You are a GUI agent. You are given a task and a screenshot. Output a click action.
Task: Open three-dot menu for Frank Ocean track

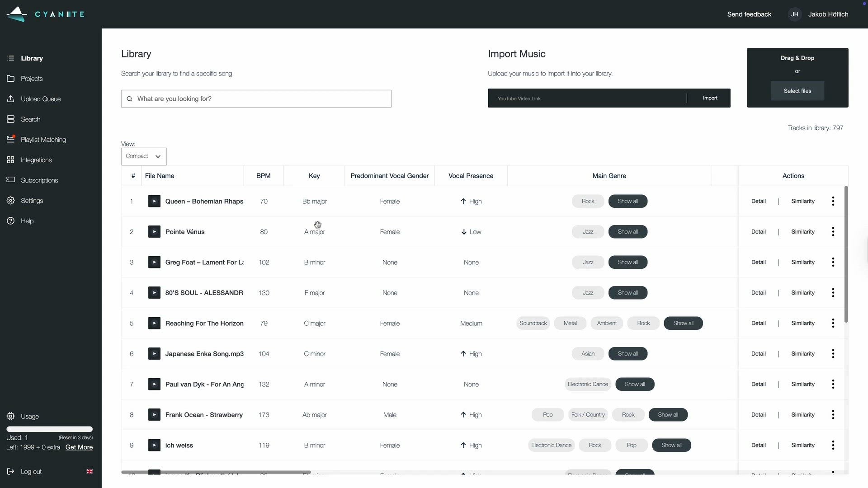pyautogui.click(x=833, y=415)
